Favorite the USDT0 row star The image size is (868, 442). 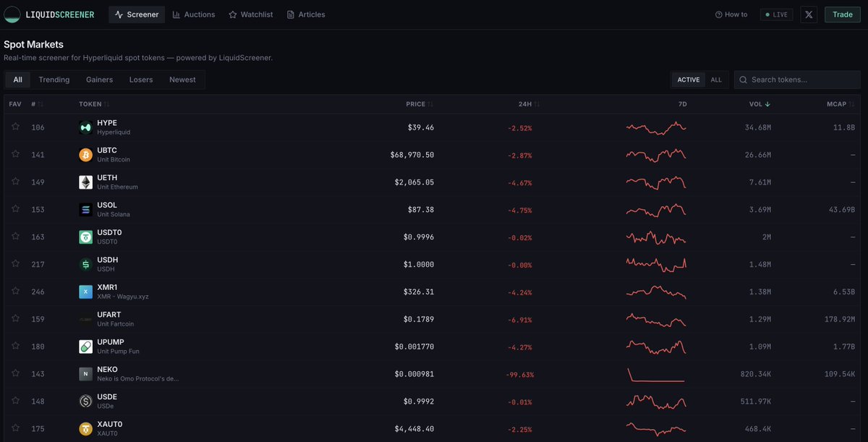[x=15, y=236]
